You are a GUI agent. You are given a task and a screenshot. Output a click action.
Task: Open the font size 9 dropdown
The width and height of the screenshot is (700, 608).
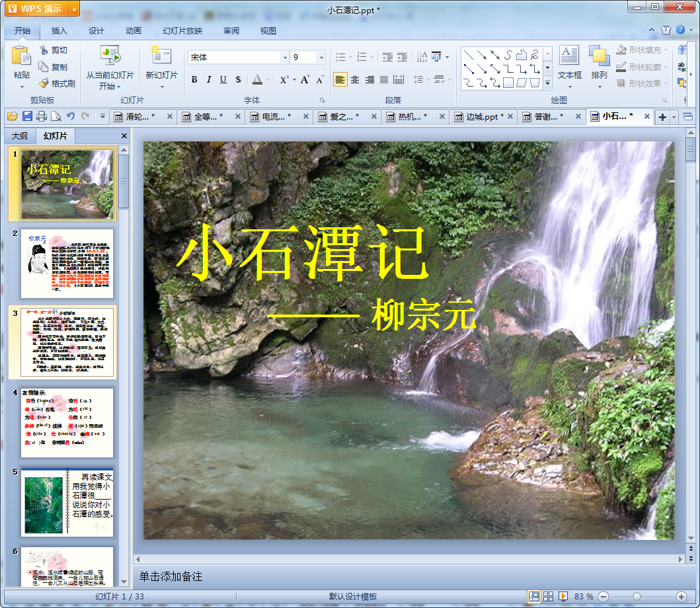(321, 57)
